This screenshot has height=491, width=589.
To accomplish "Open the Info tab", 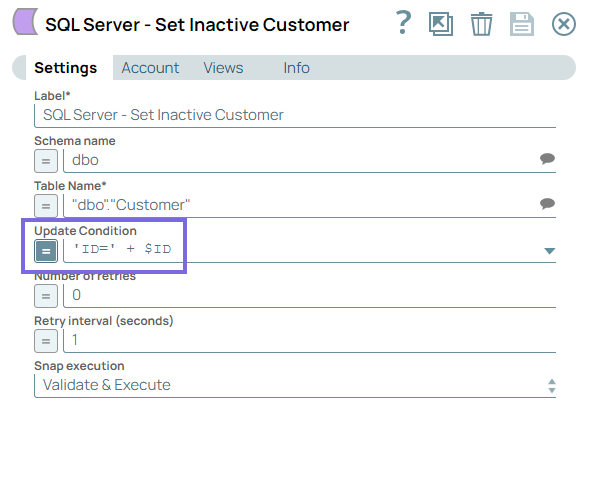I will [x=296, y=68].
